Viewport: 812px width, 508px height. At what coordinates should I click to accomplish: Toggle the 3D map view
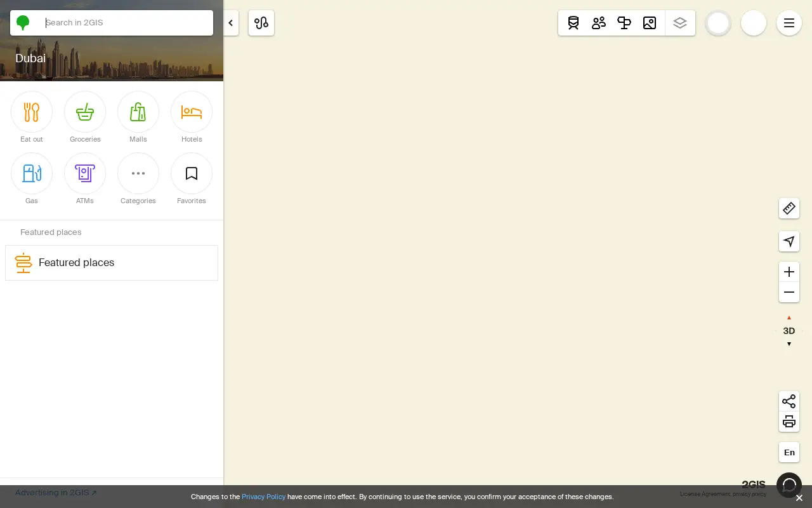[789, 331]
